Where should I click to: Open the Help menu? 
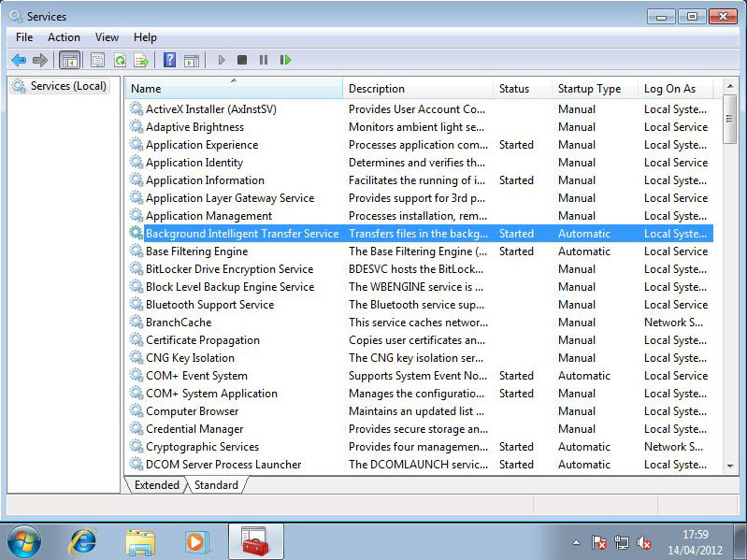pos(145,37)
